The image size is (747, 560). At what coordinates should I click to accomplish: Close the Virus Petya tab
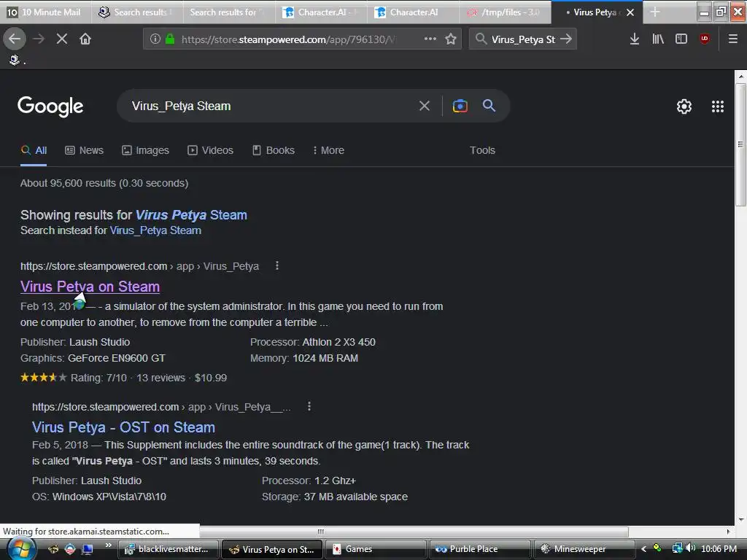pyautogui.click(x=630, y=12)
